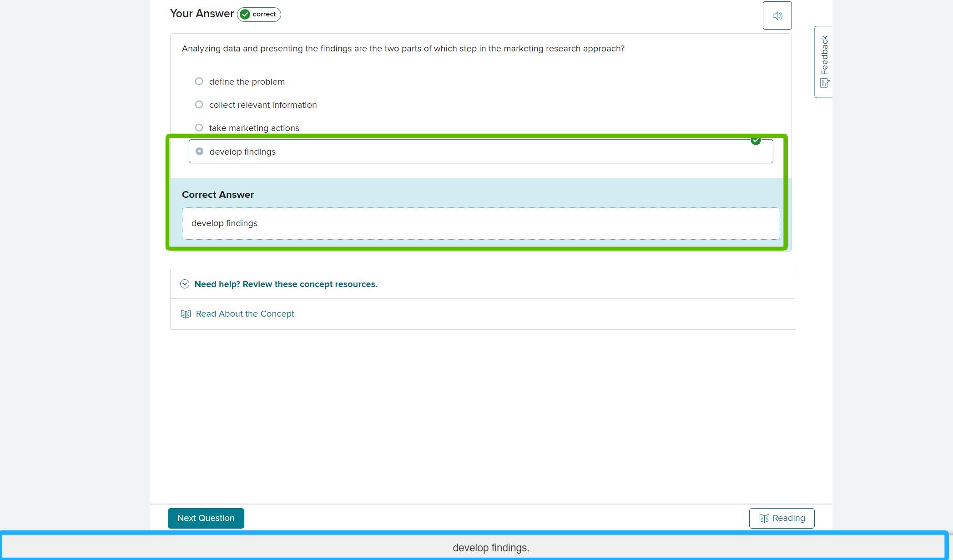The height and width of the screenshot is (560, 953).
Task: Click the open-book icon on the Reading button
Action: tap(765, 518)
